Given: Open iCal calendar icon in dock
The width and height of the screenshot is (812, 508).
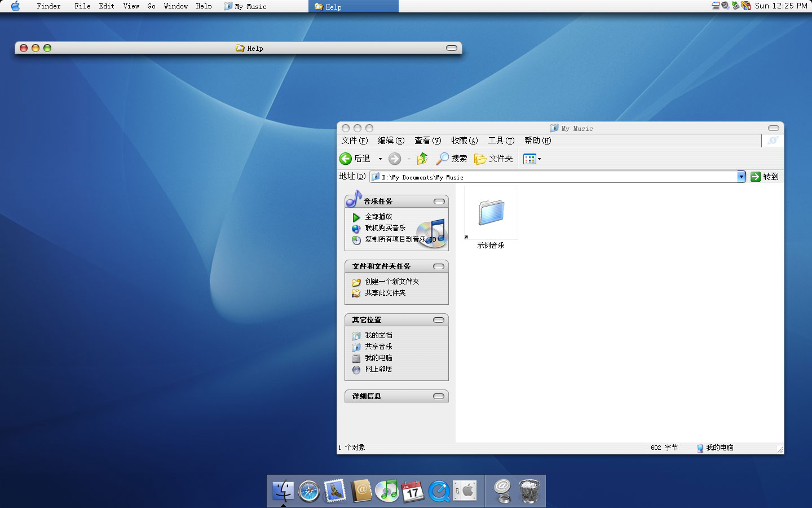Looking at the screenshot, I should (x=413, y=491).
